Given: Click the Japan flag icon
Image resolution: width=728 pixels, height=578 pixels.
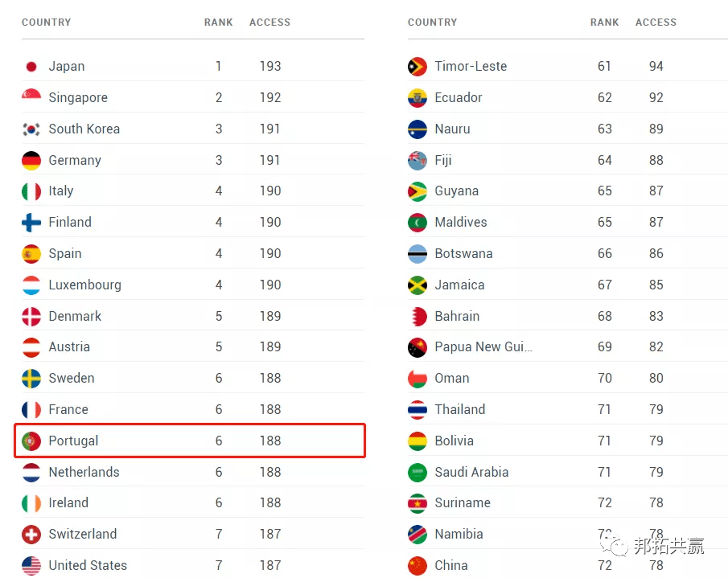Looking at the screenshot, I should (31, 67).
